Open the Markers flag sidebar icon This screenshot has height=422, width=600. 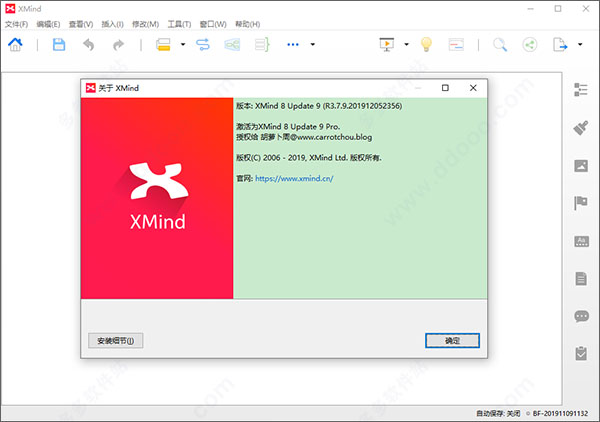(581, 203)
